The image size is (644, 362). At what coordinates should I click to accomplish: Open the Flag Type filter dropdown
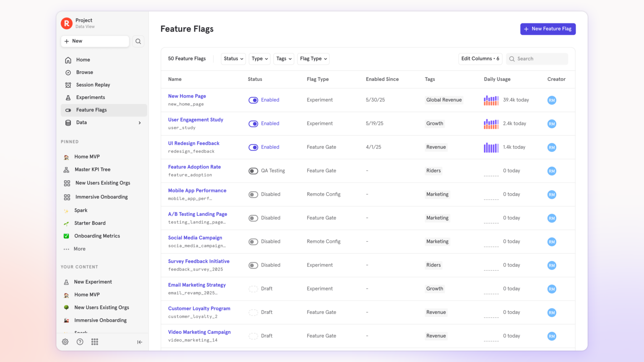point(313,59)
